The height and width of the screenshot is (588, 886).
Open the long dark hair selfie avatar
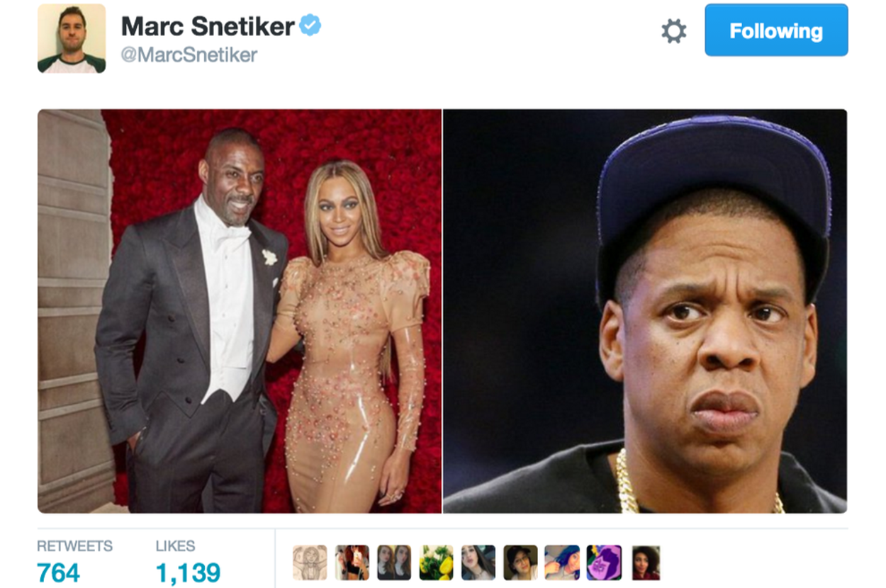(478, 562)
